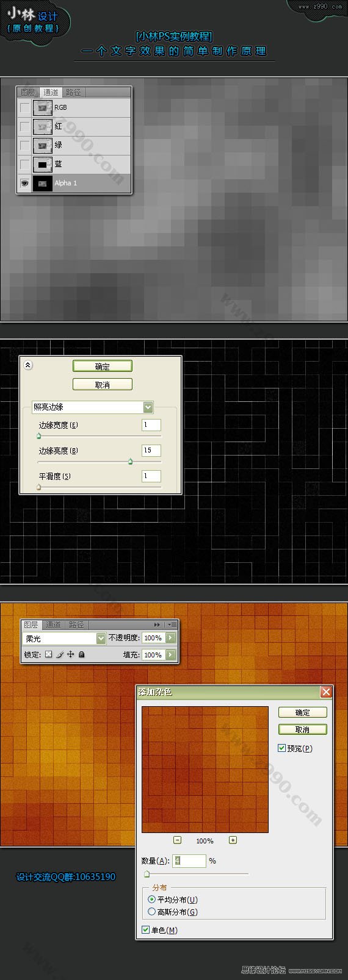The width and height of the screenshot is (348, 980).
Task: Toggle the 单色 monochromatic checkbox
Action: click(145, 929)
